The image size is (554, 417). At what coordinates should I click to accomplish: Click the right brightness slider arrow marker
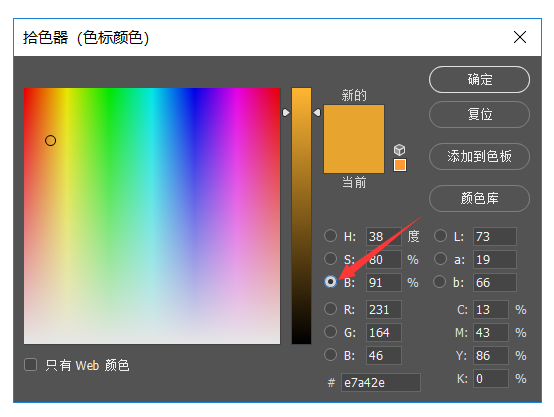(317, 112)
